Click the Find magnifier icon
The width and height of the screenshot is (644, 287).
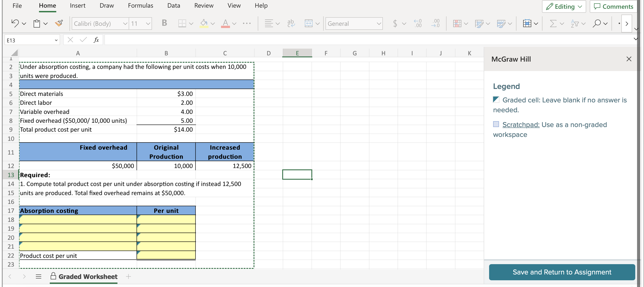coord(596,24)
